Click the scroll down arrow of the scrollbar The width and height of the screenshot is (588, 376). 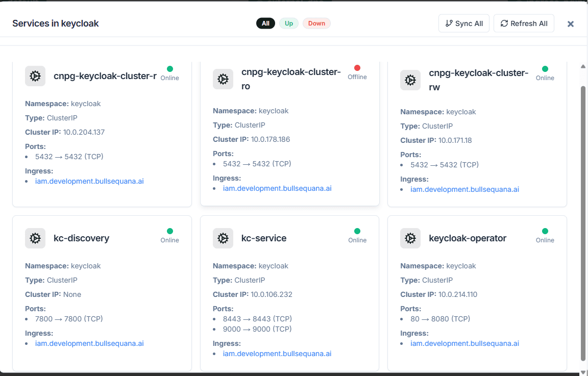pos(583,372)
